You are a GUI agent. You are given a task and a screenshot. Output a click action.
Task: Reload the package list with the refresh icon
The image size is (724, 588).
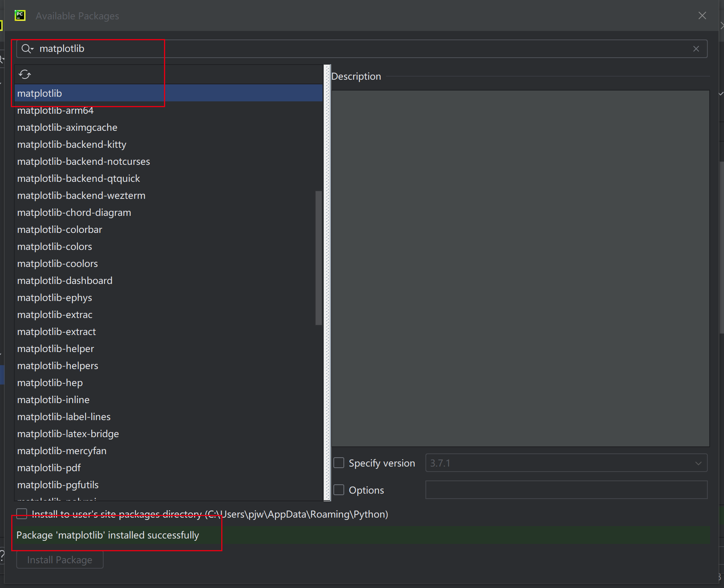25,74
